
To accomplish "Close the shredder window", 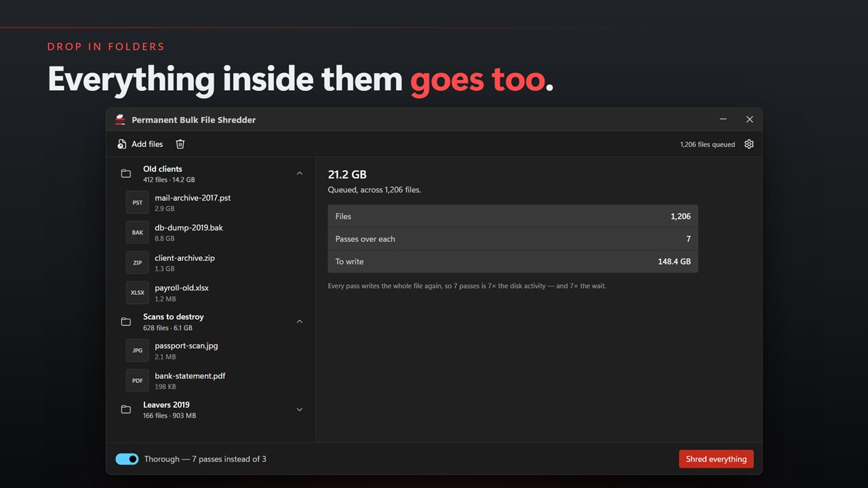I will coord(749,119).
